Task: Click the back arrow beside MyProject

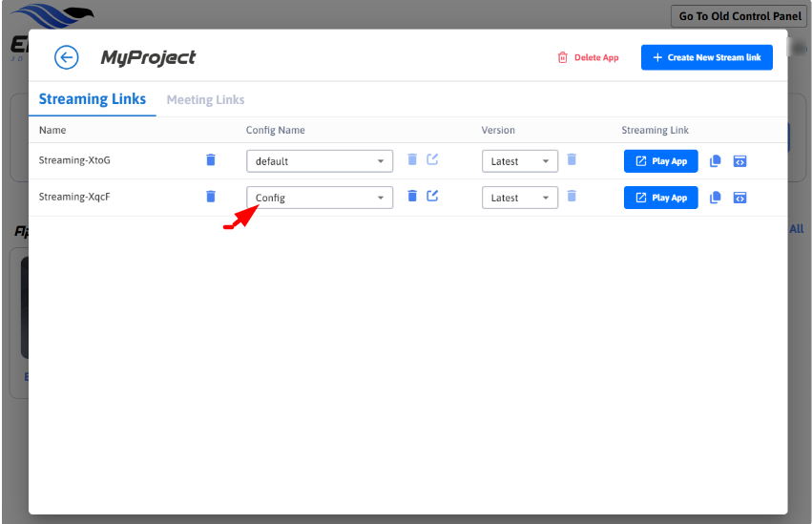Action: (66, 57)
